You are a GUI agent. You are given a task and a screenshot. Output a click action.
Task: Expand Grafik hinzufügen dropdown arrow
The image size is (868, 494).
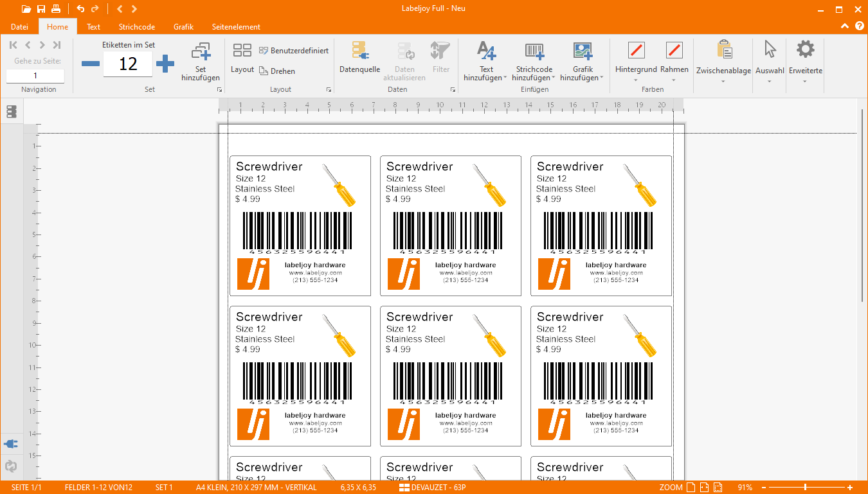(602, 78)
